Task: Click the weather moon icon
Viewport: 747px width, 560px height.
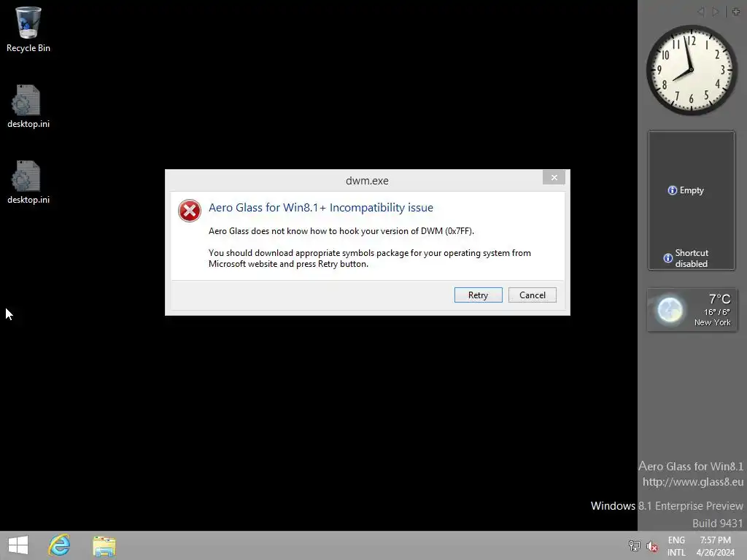Action: (x=670, y=310)
